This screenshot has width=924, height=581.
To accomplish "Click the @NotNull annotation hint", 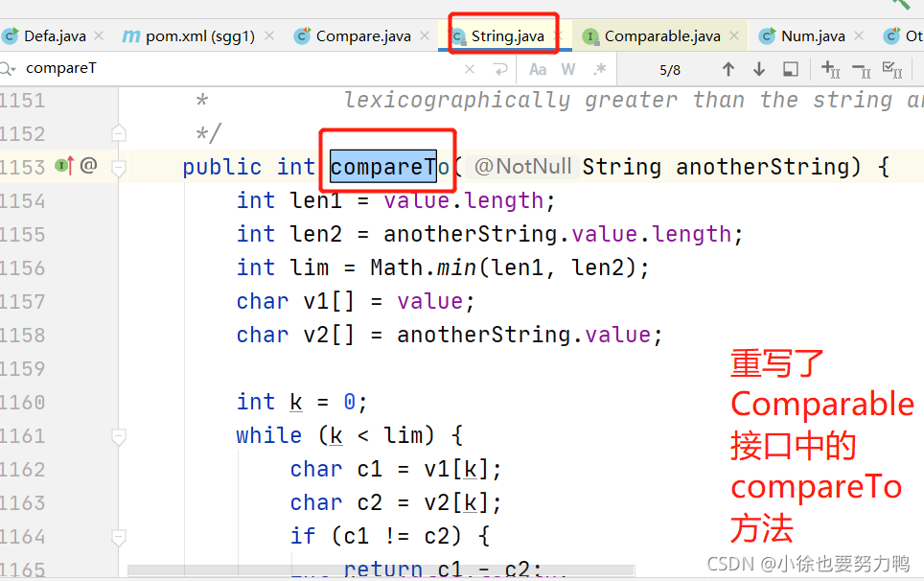I will (x=522, y=166).
